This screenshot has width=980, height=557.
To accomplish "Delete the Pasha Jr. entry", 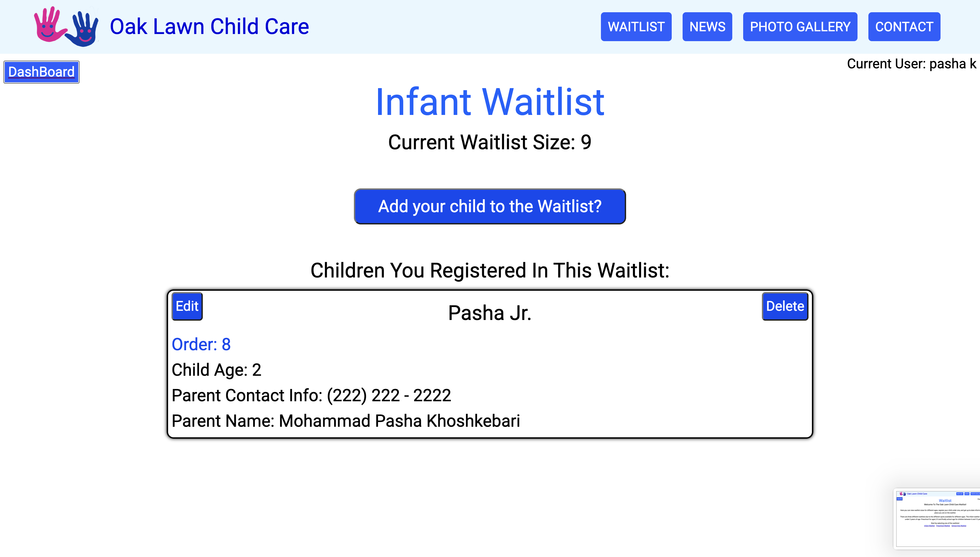I will 785,306.
